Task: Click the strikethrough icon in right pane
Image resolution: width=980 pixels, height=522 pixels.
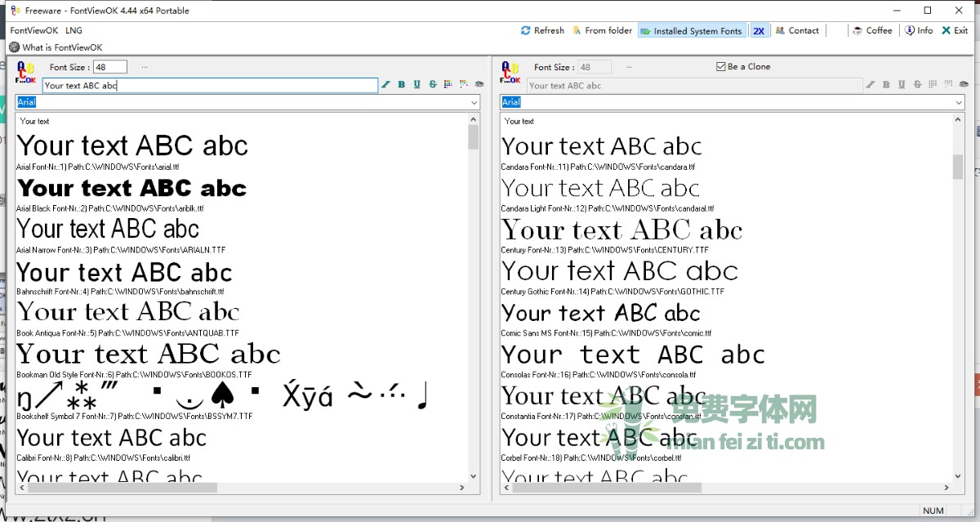Action: (917, 85)
